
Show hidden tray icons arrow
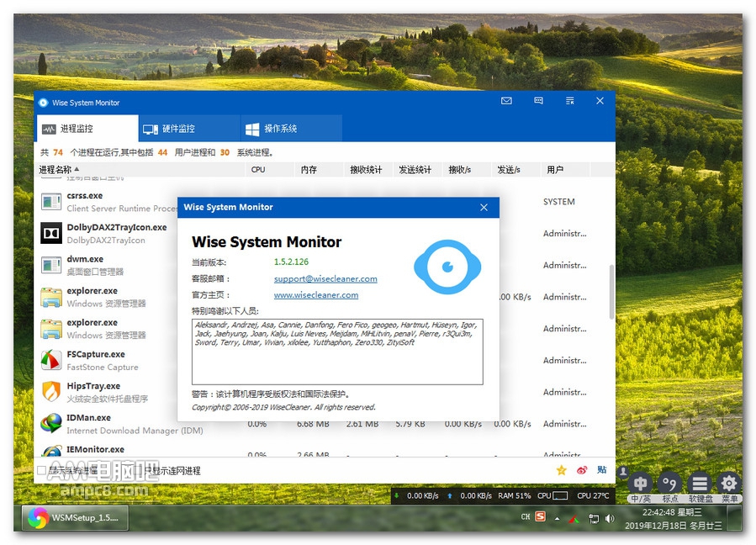click(x=558, y=519)
